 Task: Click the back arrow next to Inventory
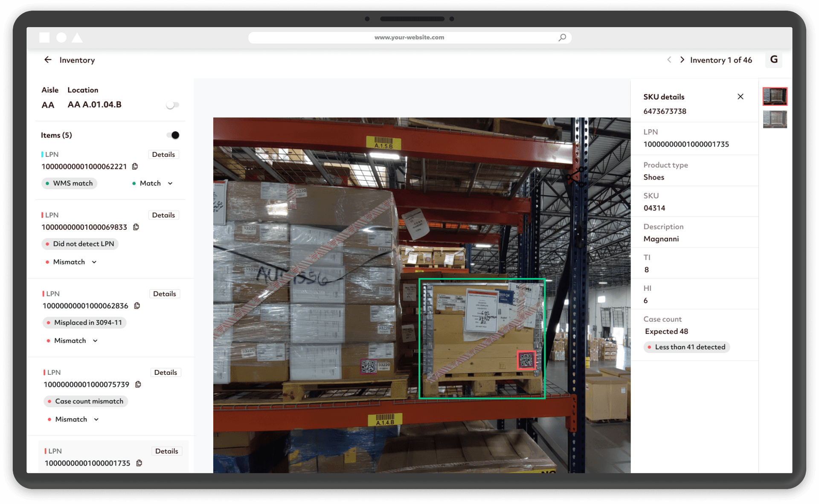tap(48, 60)
